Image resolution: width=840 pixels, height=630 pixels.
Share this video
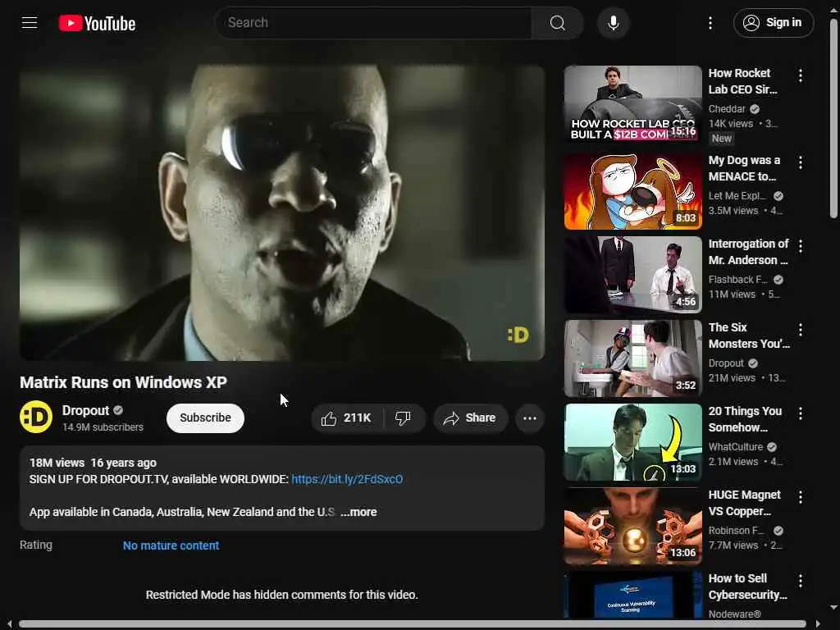[x=470, y=418]
